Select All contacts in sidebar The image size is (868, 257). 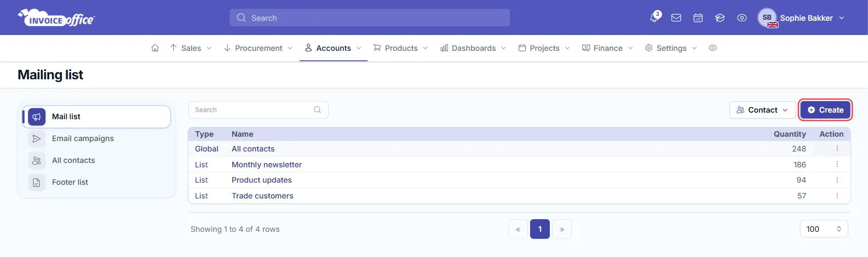[x=96, y=161]
